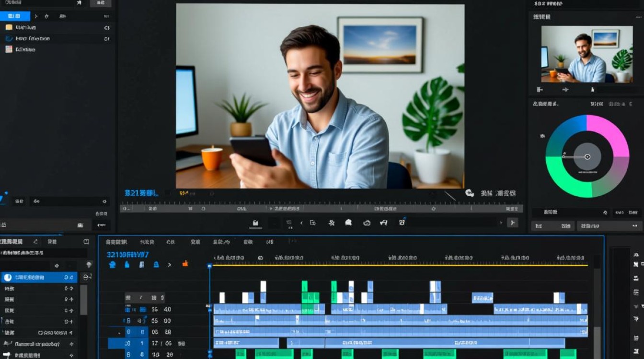644x359 pixels.
Task: Click the cloud-shaped icon in the preview toolbar
Action: pyautogui.click(x=367, y=223)
